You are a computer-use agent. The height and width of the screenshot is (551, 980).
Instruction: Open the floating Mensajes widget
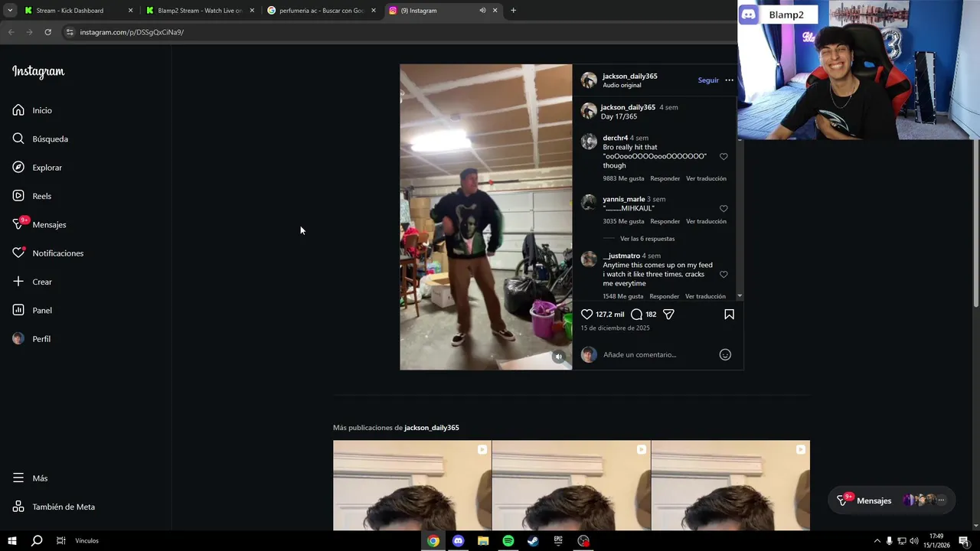[892, 500]
